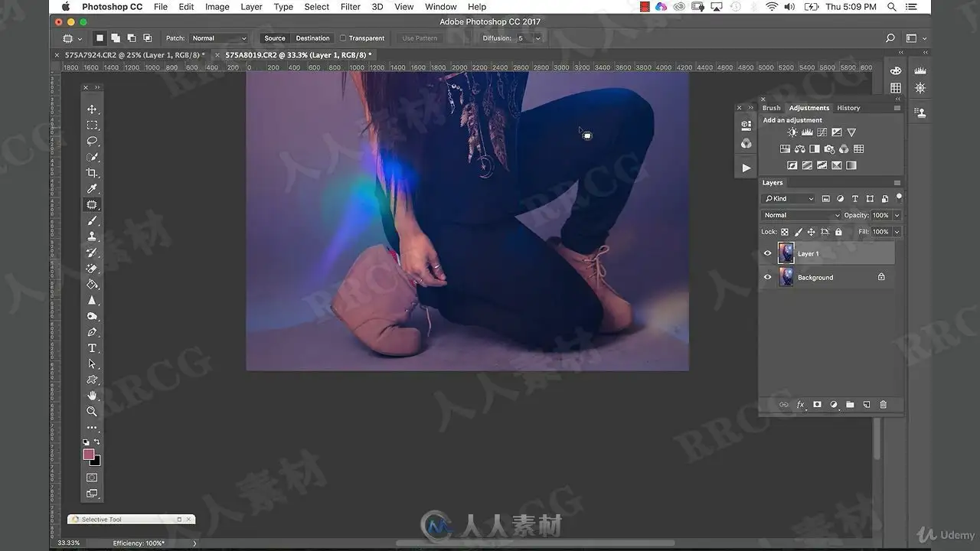This screenshot has height=551, width=980.
Task: Open the tool preset picker
Action: [71, 38]
